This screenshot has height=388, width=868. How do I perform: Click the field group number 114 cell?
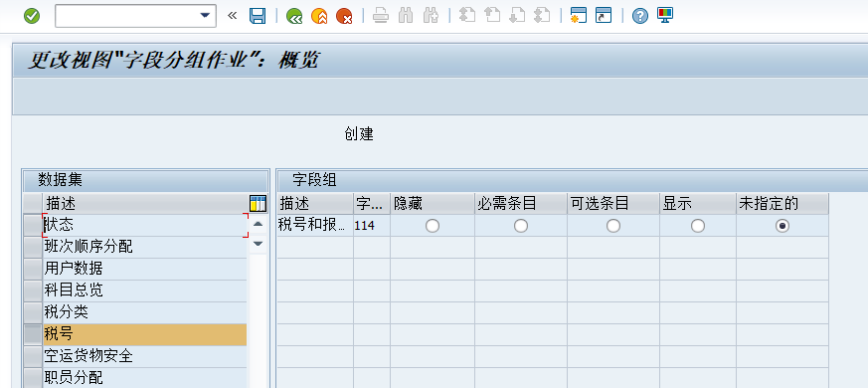pyautogui.click(x=372, y=226)
